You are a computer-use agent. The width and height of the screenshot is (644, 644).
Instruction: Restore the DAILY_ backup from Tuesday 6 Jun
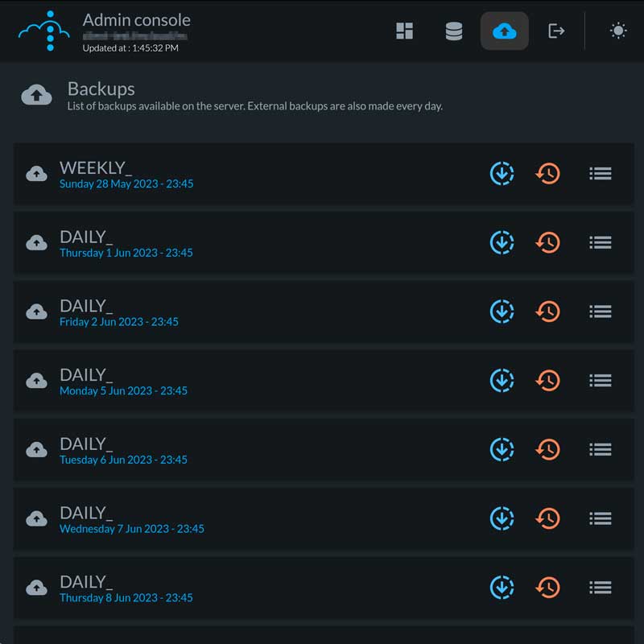pos(548,450)
